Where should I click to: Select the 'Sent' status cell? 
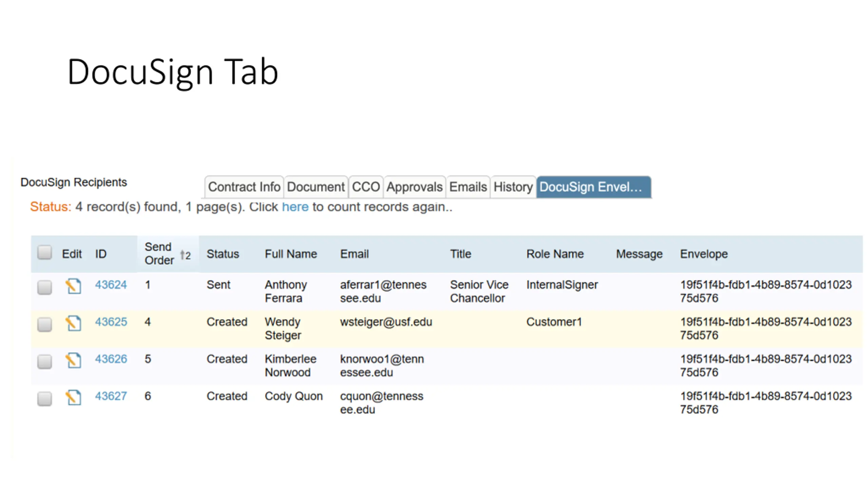(x=218, y=285)
